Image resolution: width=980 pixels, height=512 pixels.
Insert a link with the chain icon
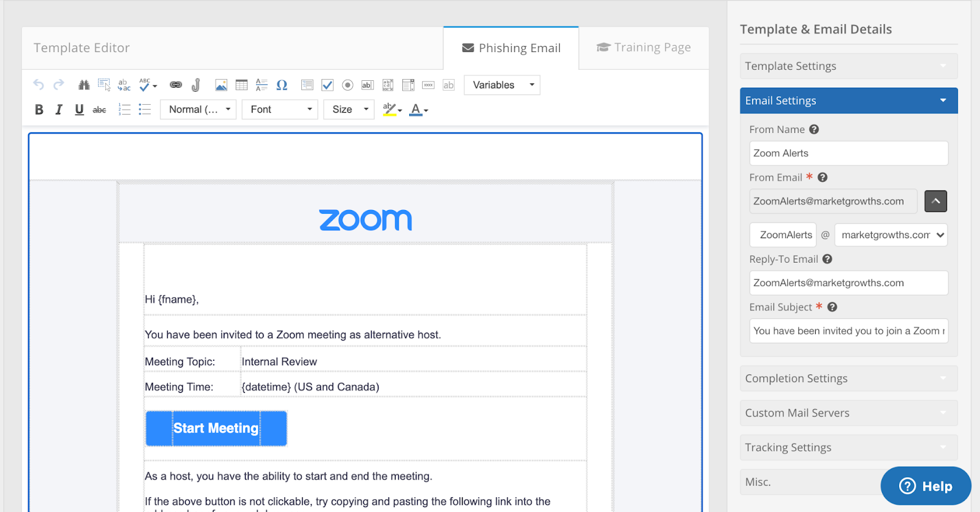coord(176,85)
